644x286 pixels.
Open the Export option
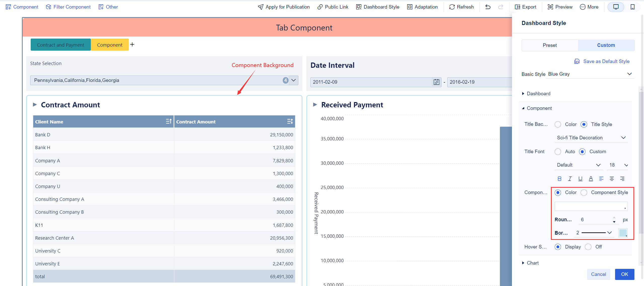pyautogui.click(x=526, y=7)
